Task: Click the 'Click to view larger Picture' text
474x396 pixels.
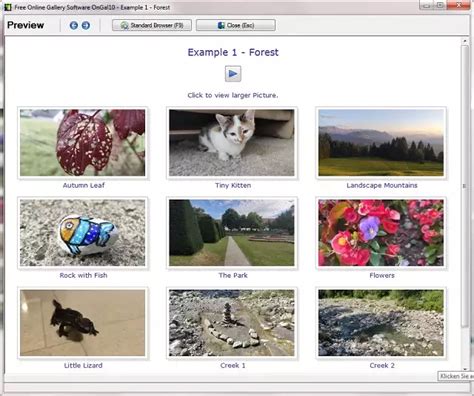Action: coord(233,95)
